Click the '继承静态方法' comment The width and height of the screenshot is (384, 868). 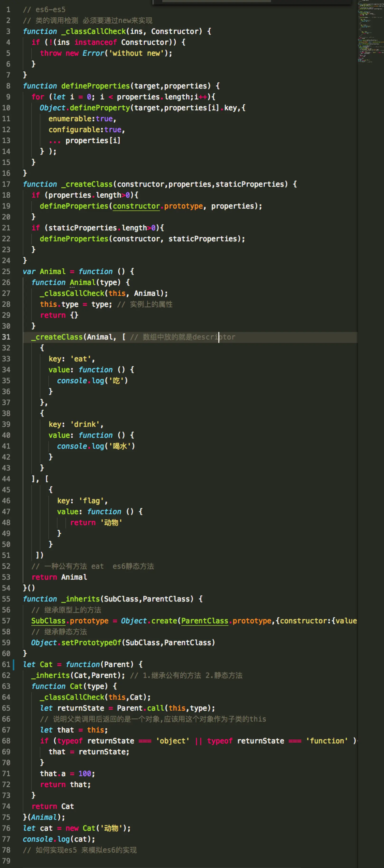66,632
